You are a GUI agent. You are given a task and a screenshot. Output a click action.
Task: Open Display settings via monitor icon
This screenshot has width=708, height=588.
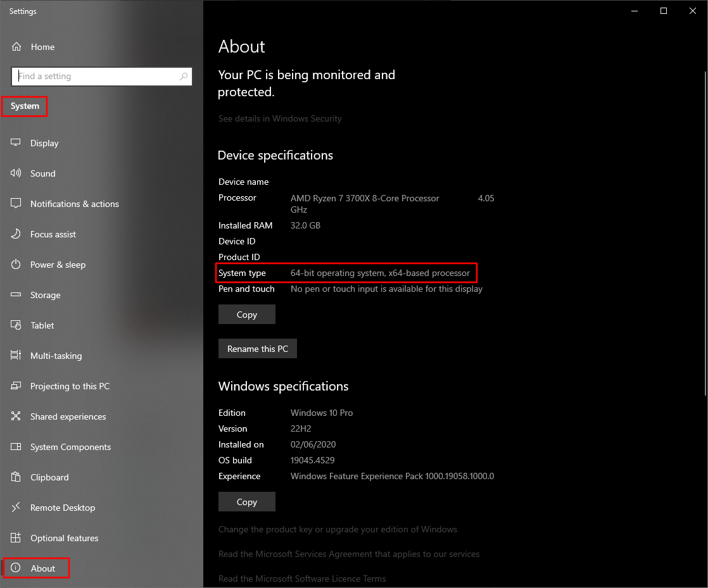pyautogui.click(x=16, y=143)
